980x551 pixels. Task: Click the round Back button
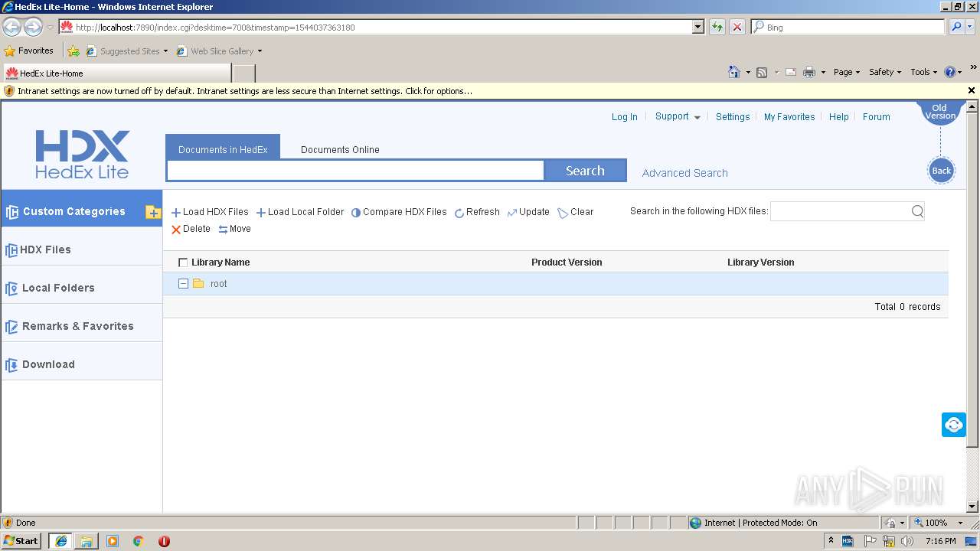pos(941,171)
